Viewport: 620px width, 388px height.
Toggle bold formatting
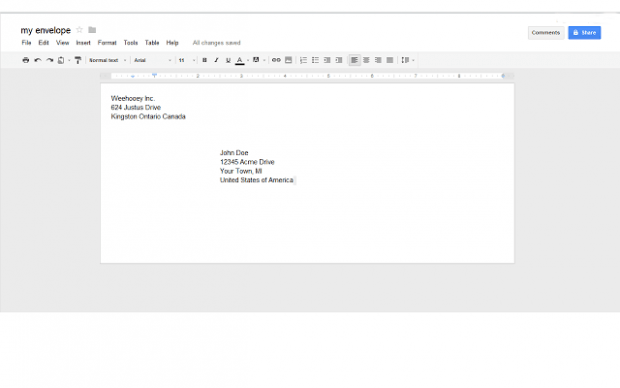204,60
